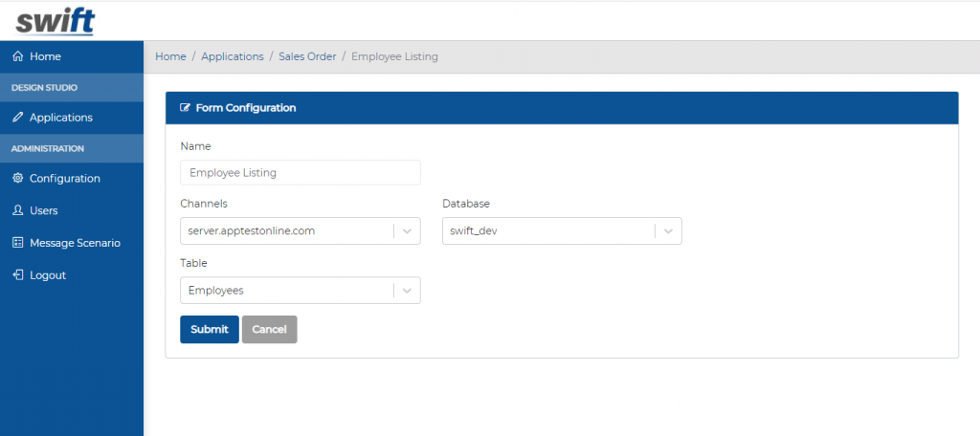Submit the form configuration
980x436 pixels.
coord(210,329)
